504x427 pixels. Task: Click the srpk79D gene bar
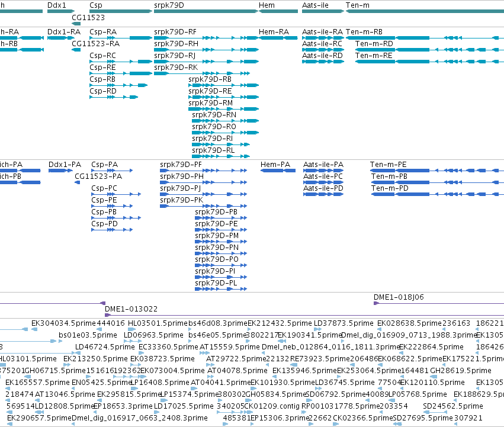[x=206, y=11]
